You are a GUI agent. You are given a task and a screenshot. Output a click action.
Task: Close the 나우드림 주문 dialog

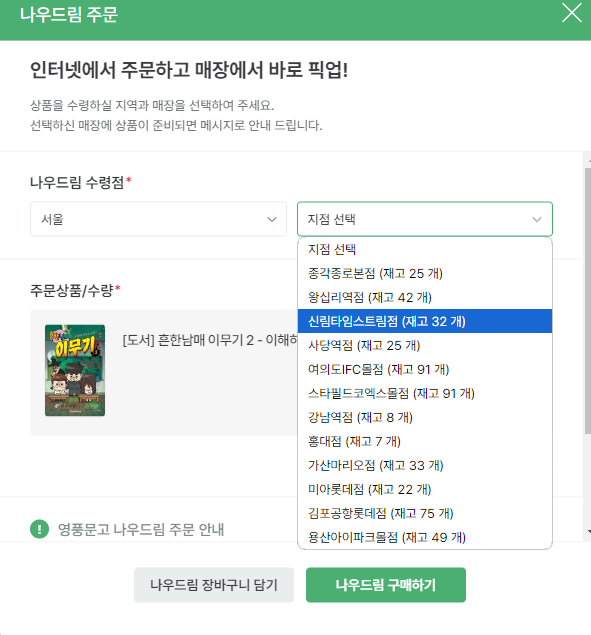(572, 13)
